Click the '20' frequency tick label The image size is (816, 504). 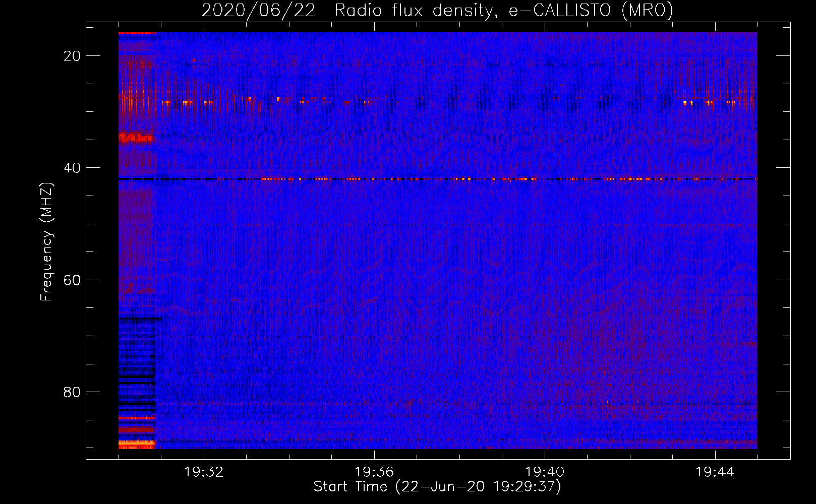point(72,56)
